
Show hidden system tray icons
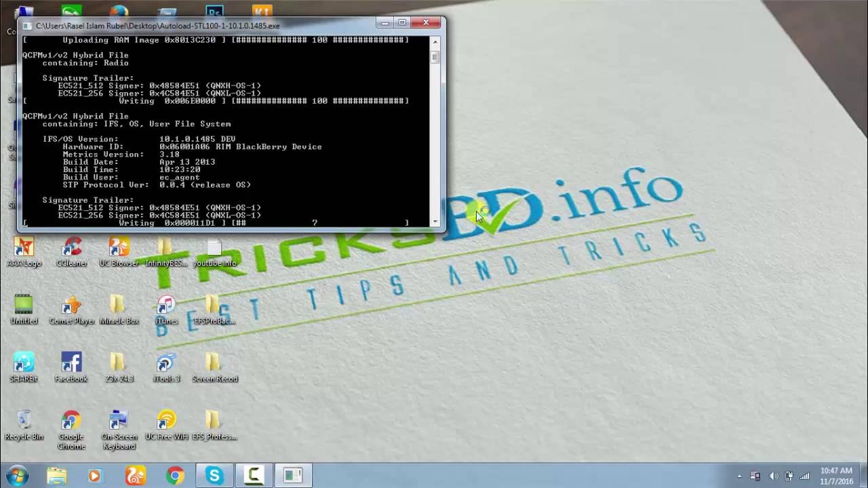point(739,476)
